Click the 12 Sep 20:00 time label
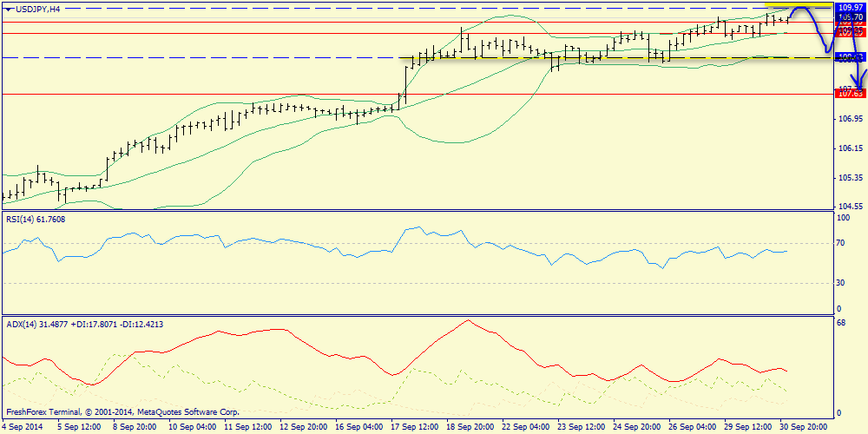This screenshot has height=434, width=868. click(x=302, y=428)
